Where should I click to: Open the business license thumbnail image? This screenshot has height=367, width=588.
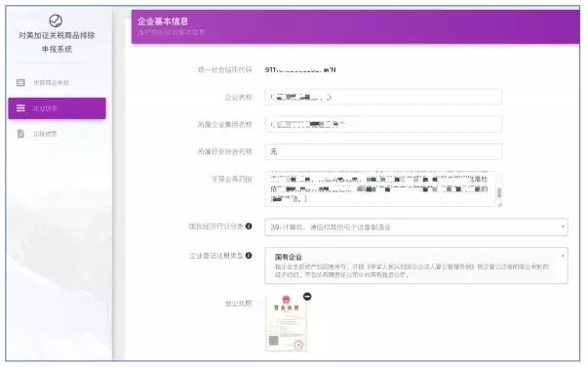pos(287,323)
